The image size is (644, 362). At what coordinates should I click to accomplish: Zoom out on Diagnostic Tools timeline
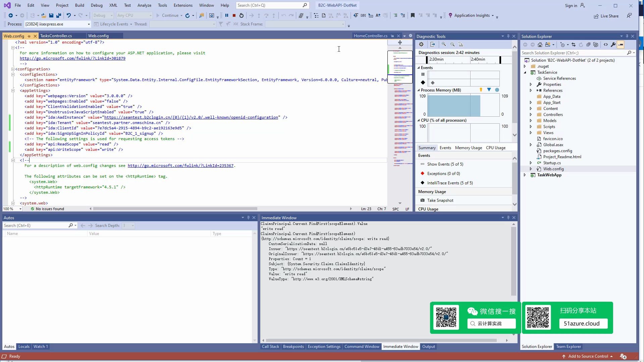(452, 44)
